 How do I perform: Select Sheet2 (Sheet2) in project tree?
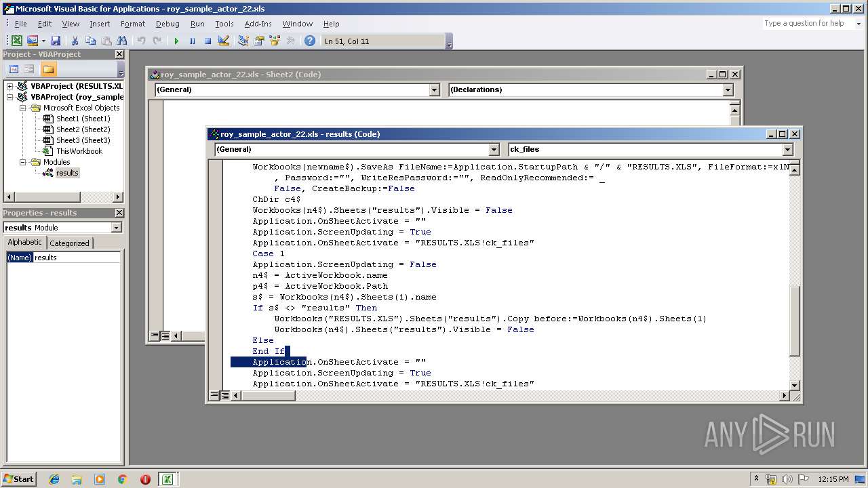[83, 129]
